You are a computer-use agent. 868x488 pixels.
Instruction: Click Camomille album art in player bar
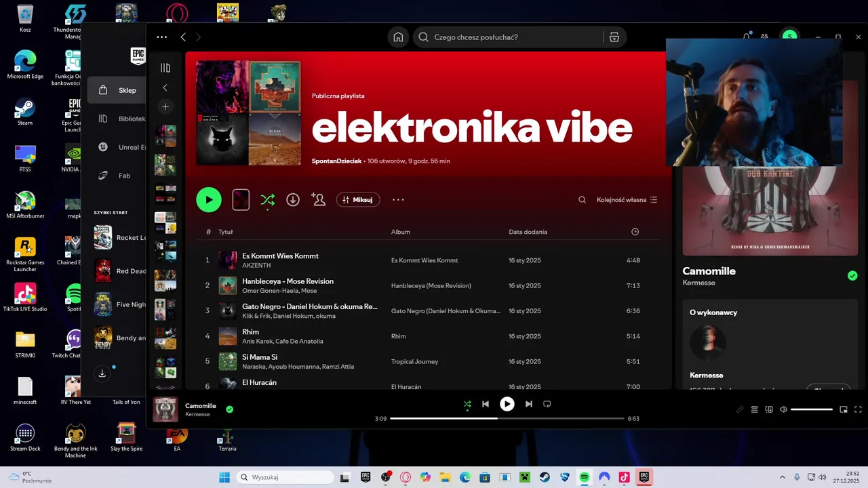[165, 409]
